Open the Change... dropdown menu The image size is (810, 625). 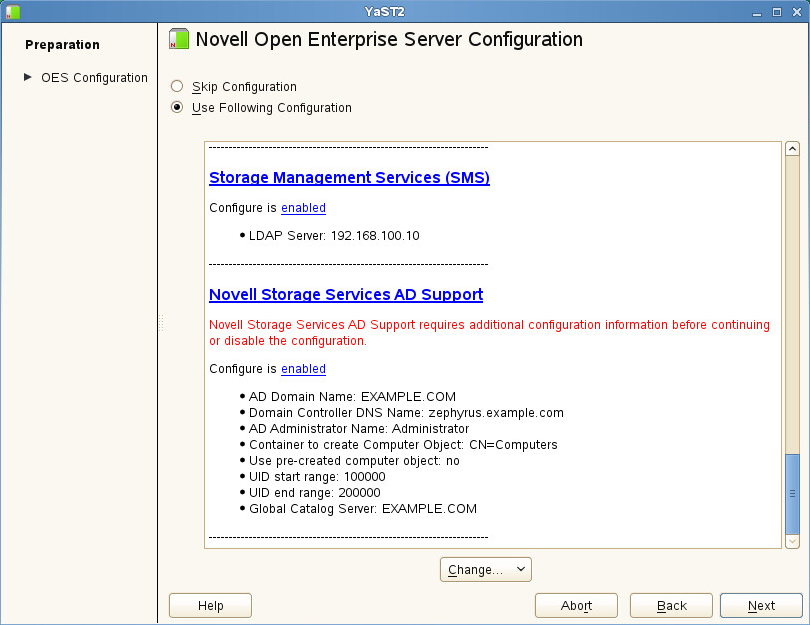[486, 570]
